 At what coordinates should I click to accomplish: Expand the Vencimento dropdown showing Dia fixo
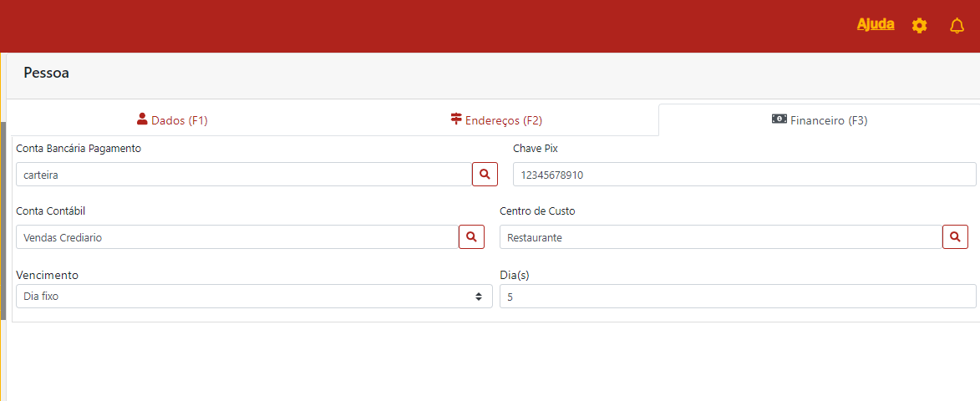[254, 297]
